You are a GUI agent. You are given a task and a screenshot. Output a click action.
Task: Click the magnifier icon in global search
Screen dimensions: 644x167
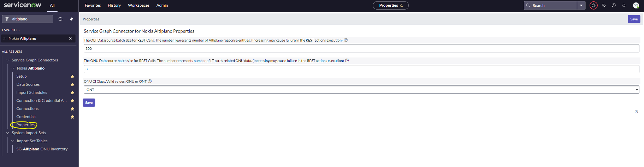coord(528,5)
